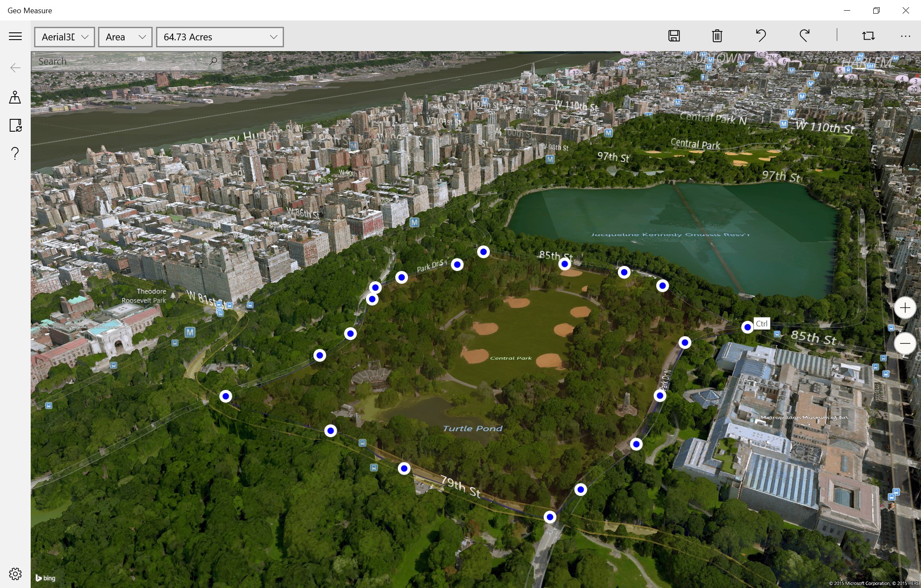Open the pin location sidebar icon

coord(15,98)
